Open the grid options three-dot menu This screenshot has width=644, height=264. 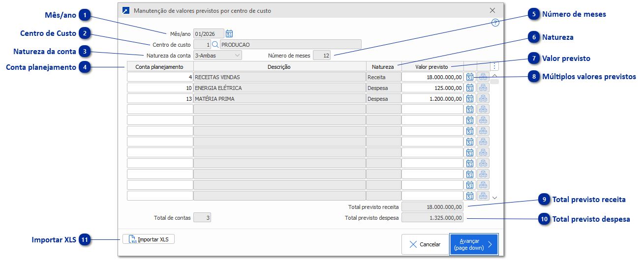(495, 66)
